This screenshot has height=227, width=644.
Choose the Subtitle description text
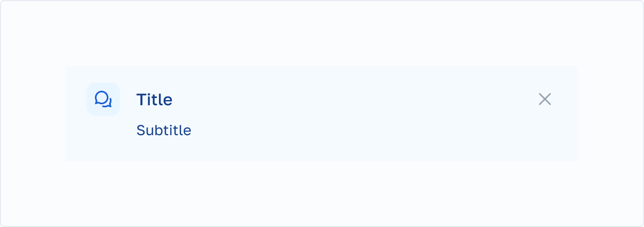(164, 131)
